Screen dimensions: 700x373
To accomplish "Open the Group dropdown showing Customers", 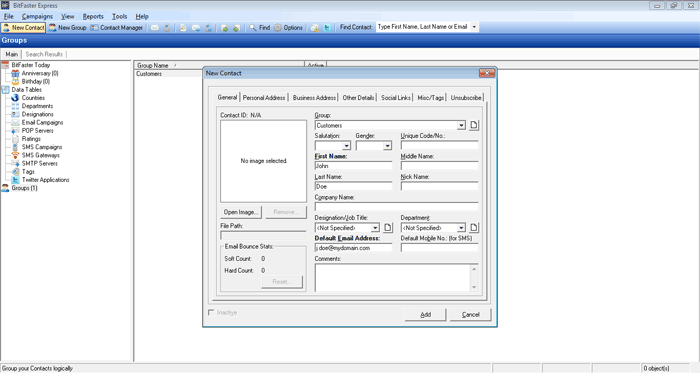I will point(462,125).
